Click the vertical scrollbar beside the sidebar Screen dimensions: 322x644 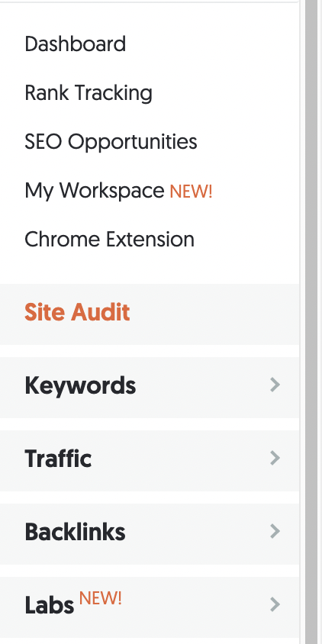pyautogui.click(x=311, y=322)
